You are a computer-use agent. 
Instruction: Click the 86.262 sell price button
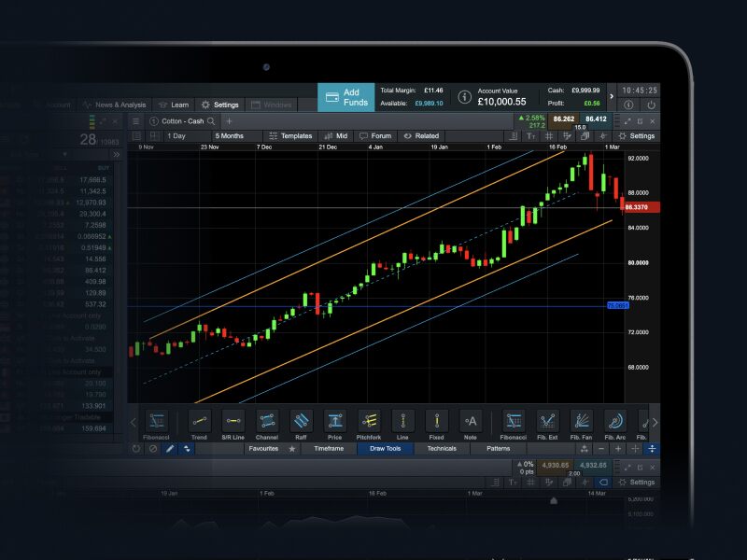coord(564,120)
